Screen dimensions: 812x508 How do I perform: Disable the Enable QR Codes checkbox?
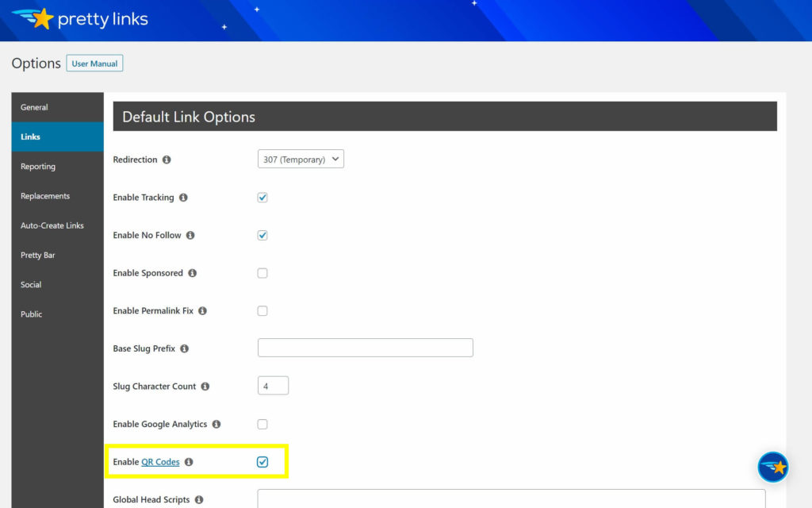262,461
